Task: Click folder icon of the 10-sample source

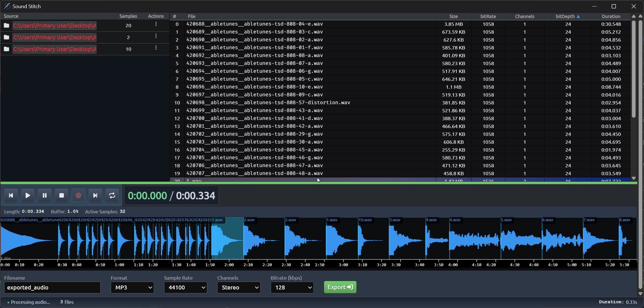Action: [6, 49]
